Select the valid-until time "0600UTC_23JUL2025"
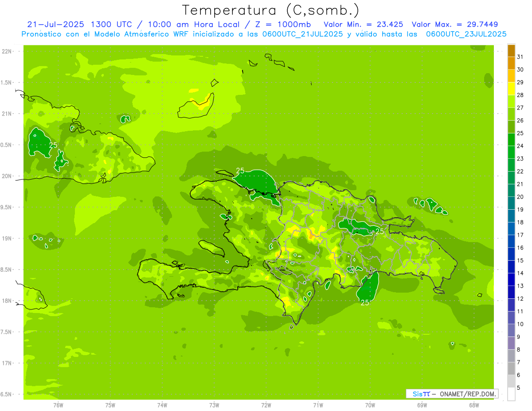Image resolution: width=532 pixels, height=411 pixels. click(x=466, y=34)
